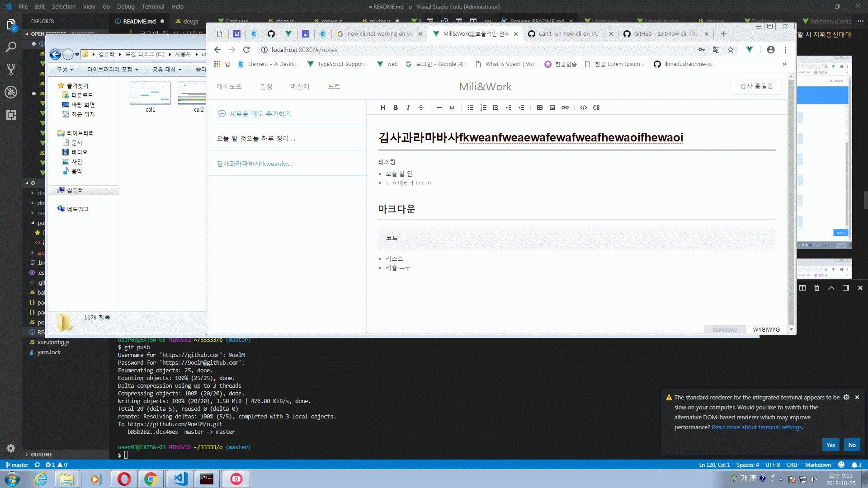Click the Bold icon in editor toolbar
Image resolution: width=868 pixels, height=488 pixels.
click(396, 108)
